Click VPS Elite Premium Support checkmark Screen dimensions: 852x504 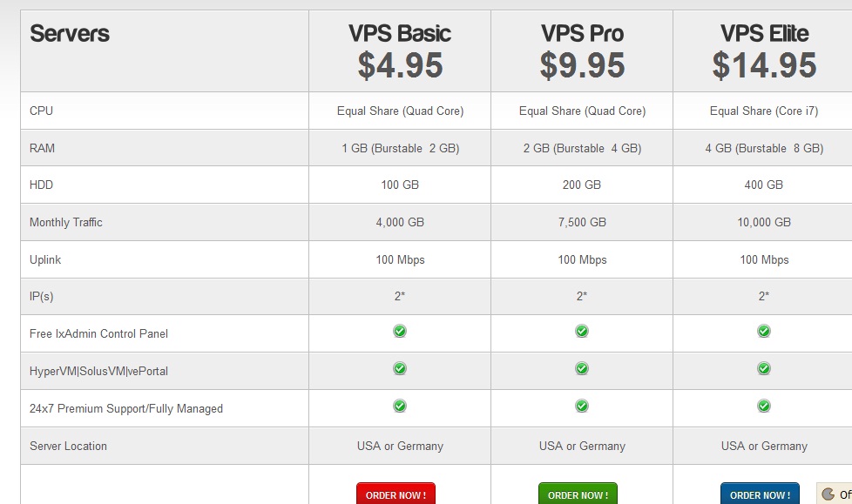(x=764, y=407)
